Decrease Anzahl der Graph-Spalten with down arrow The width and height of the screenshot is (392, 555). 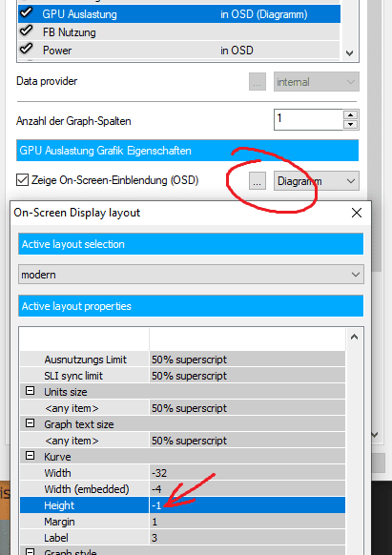(351, 125)
